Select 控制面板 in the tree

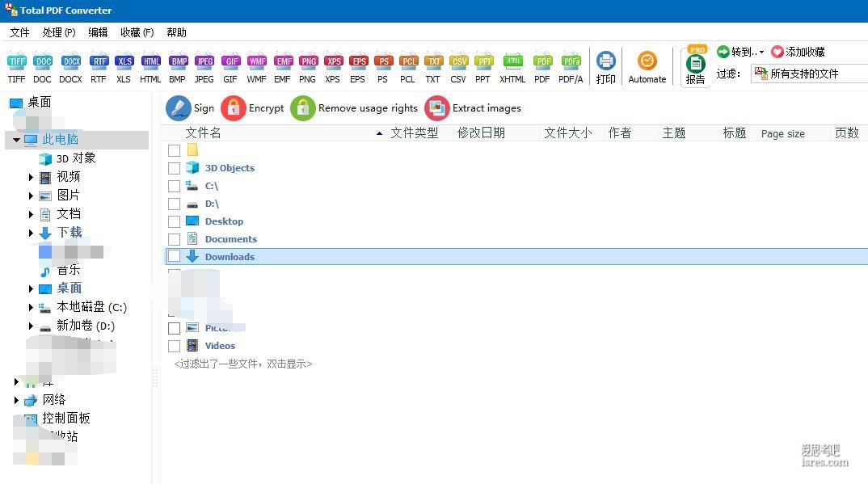[66, 419]
